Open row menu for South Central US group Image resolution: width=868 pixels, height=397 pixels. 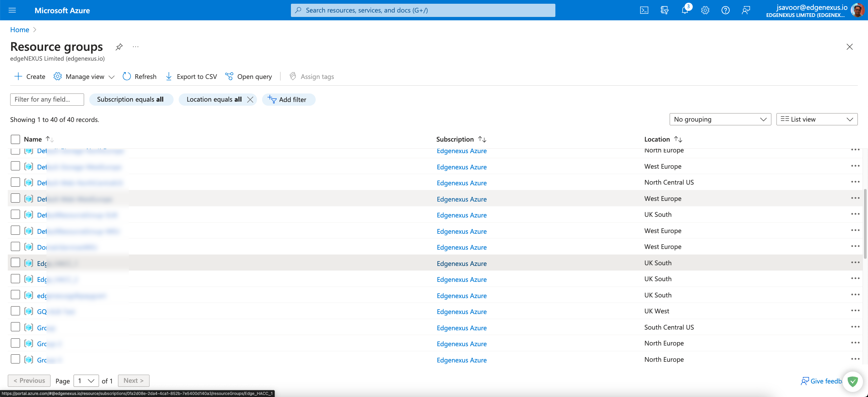[x=855, y=327]
